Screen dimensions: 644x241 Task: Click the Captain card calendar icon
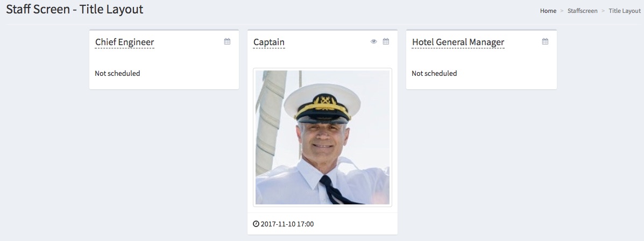(x=386, y=41)
